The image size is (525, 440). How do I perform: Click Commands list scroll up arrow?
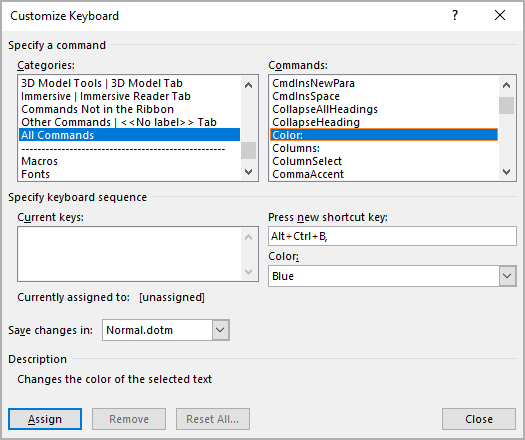[x=507, y=85]
